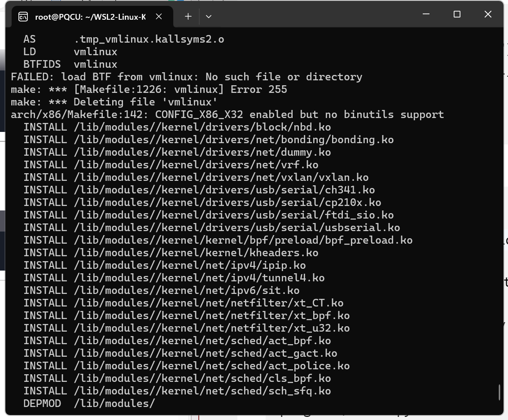Image resolution: width=508 pixels, height=420 pixels.
Task: Click the terminal icon on the tab
Action: (23, 17)
